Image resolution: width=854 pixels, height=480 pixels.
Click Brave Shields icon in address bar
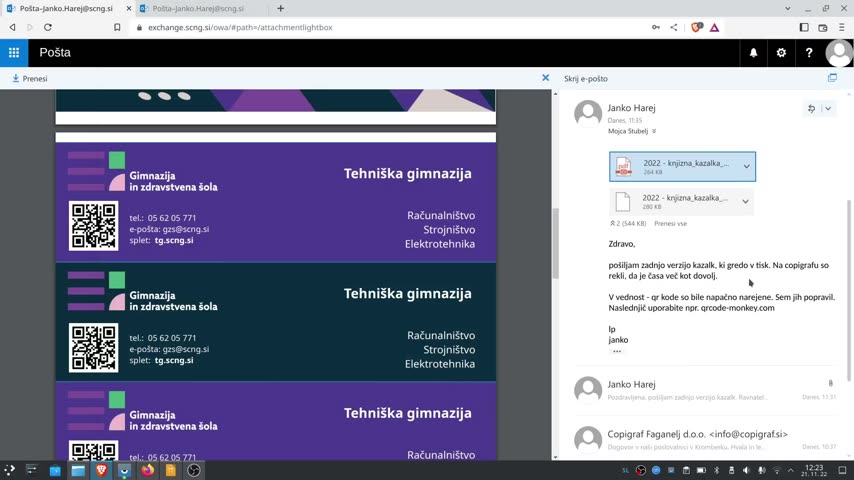tap(696, 28)
